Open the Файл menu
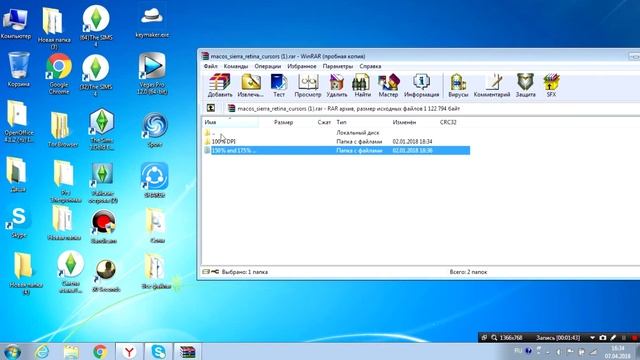The width and height of the screenshot is (640, 360). click(211, 66)
